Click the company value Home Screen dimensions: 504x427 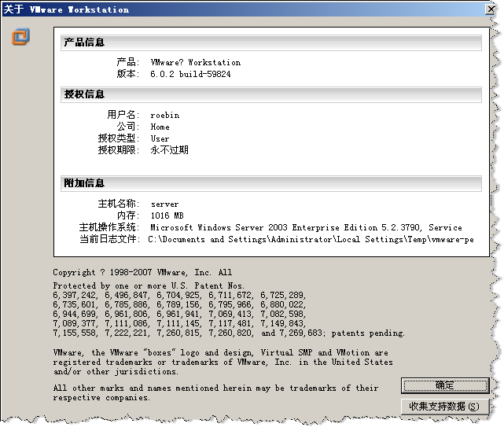click(x=160, y=127)
